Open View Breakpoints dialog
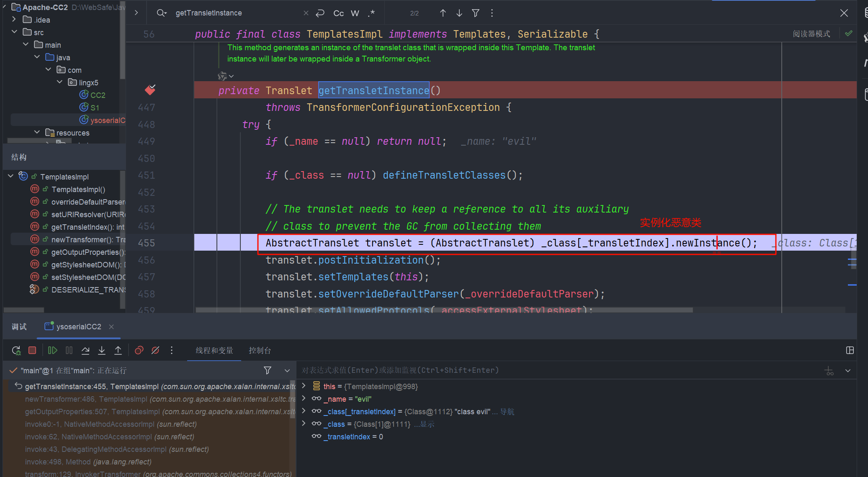This screenshot has height=477, width=868. 139,351
